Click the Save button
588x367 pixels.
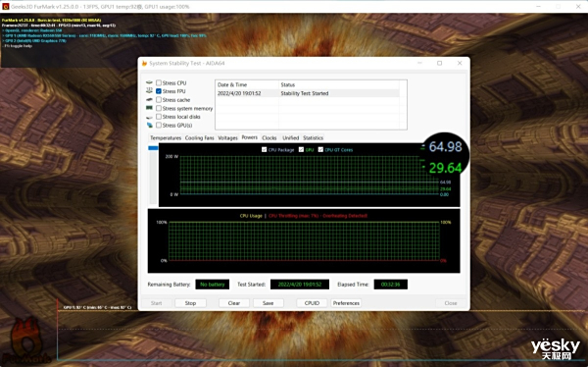point(269,303)
